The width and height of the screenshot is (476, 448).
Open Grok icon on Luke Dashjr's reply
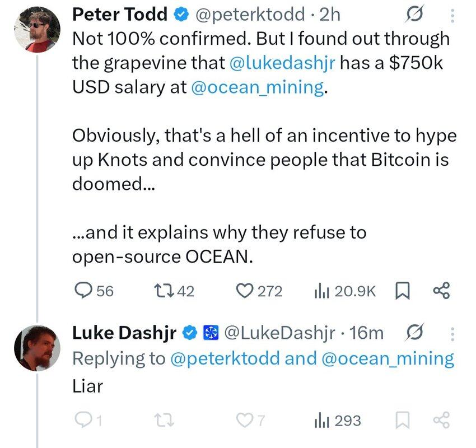coord(414,332)
